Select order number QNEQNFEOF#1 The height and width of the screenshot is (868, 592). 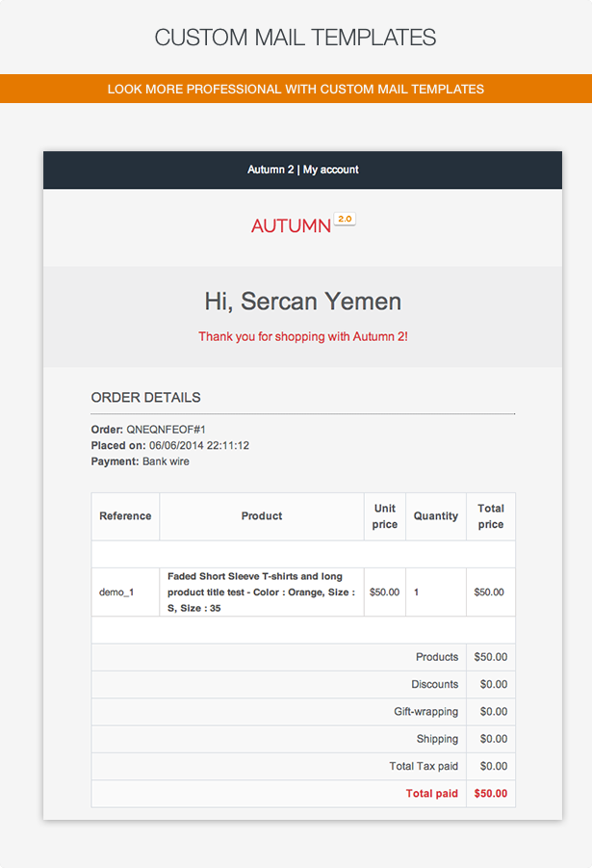pos(166,430)
